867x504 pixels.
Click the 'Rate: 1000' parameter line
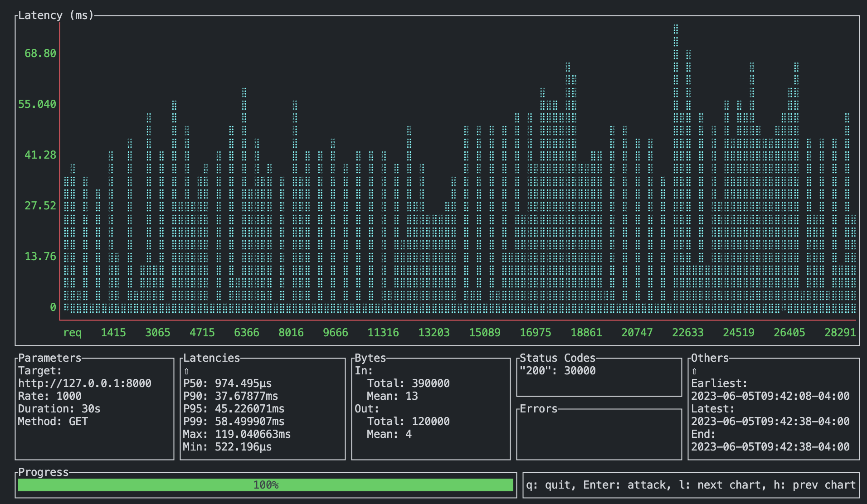50,396
